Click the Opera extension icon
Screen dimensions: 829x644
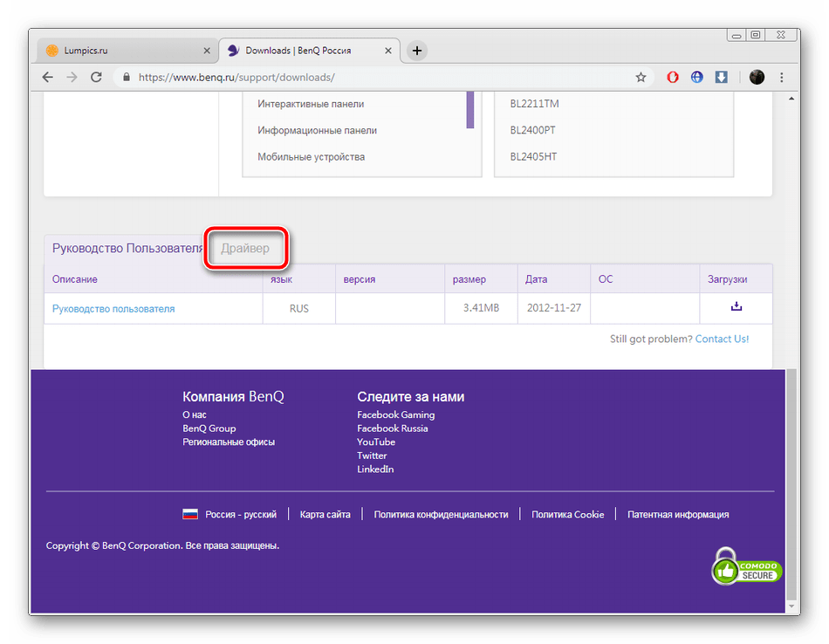673,77
